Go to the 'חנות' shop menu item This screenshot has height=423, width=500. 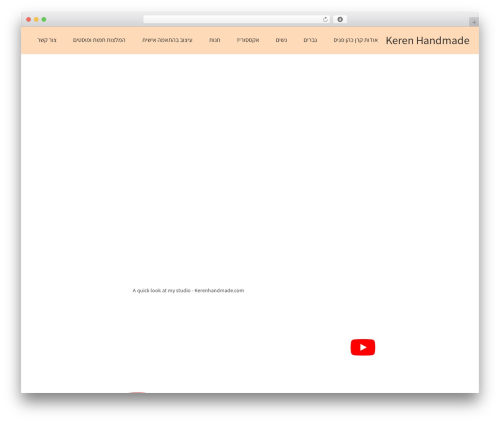coord(215,40)
